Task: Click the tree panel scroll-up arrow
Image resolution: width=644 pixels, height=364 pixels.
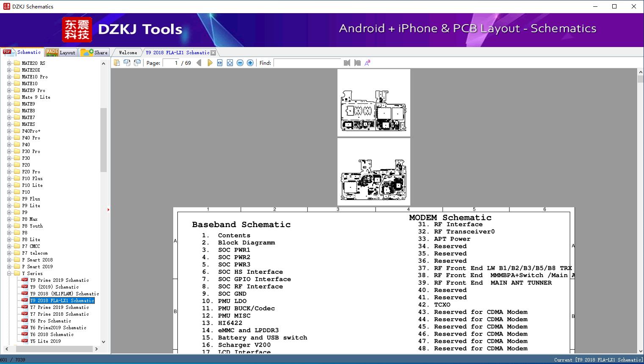Action: coord(103,64)
